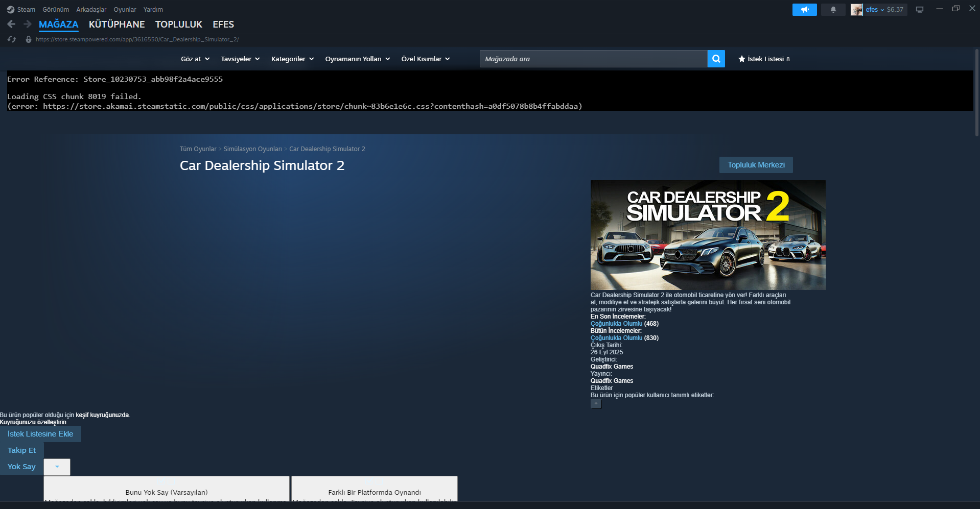Viewport: 980px width, 509px height.
Task: Open the keşif kuyruğunuzda link
Action: [x=102, y=415]
